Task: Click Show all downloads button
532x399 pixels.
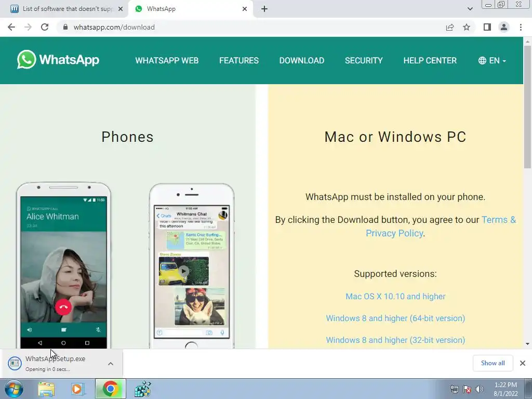Action: [493, 363]
